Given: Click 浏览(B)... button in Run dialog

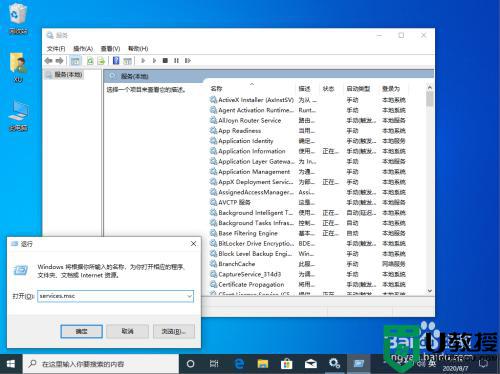Looking at the screenshot, I should [x=174, y=331].
